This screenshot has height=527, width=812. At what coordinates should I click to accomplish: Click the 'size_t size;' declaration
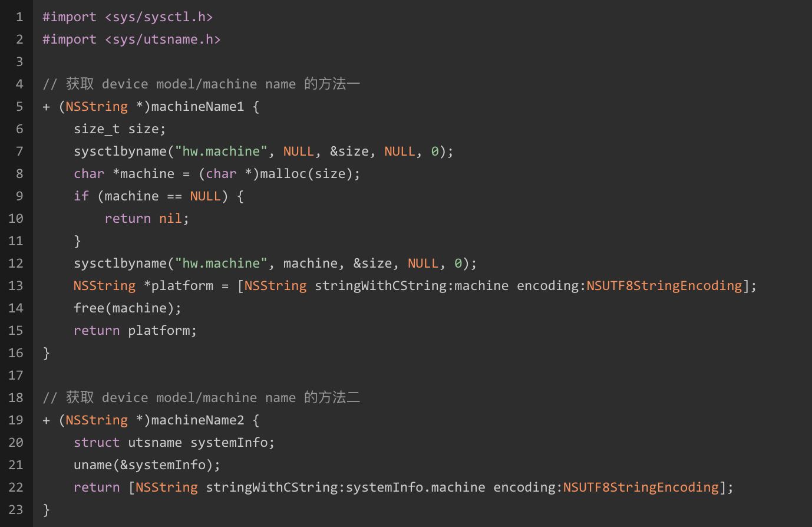[x=120, y=129]
